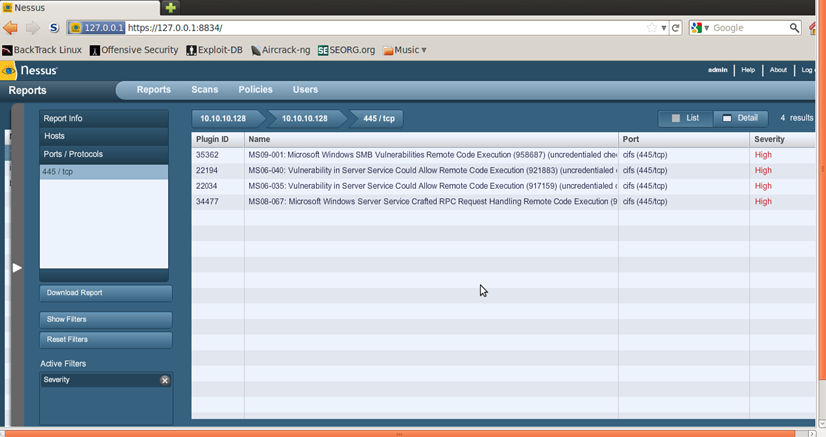Remove the Severity filter with the X
The image size is (826, 437).
[x=165, y=380]
